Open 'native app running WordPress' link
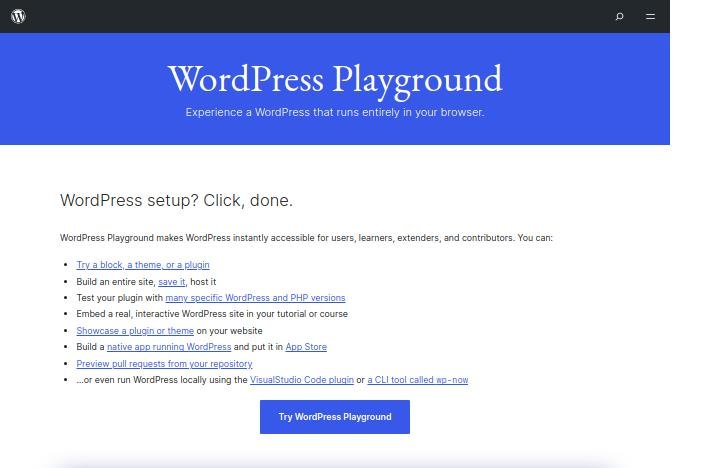This screenshot has width=702, height=468. coord(169,347)
